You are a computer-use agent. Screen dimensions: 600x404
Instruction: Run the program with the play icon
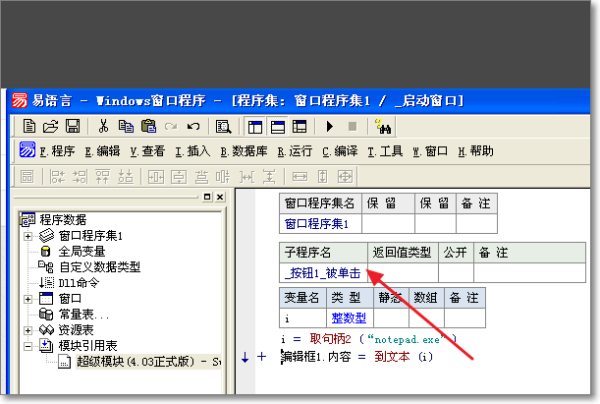coord(330,127)
